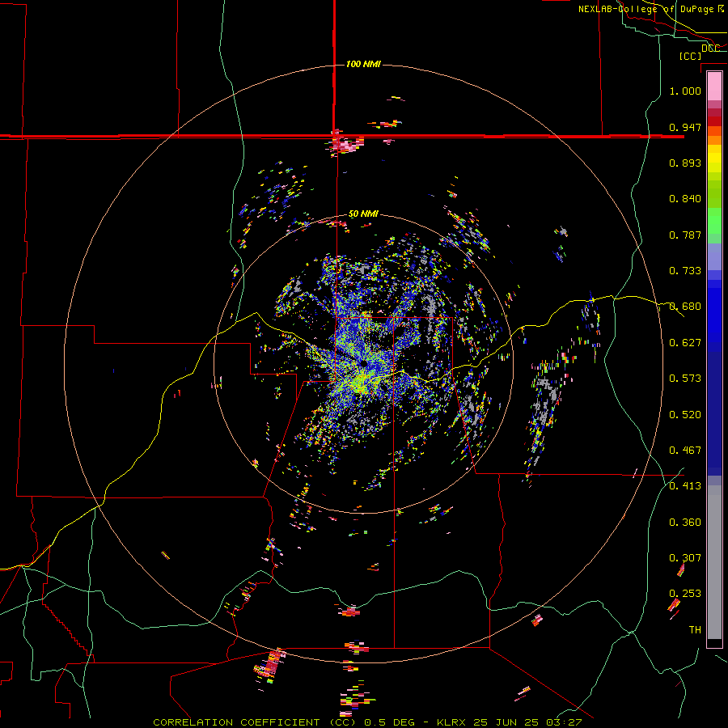
Task: Click the radar site at the sweep center
Action: coord(363,364)
